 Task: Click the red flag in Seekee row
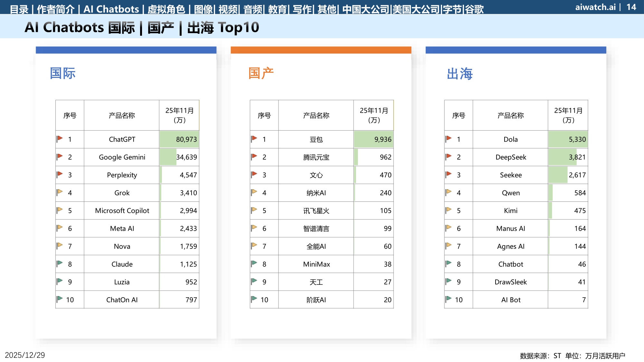tap(449, 174)
